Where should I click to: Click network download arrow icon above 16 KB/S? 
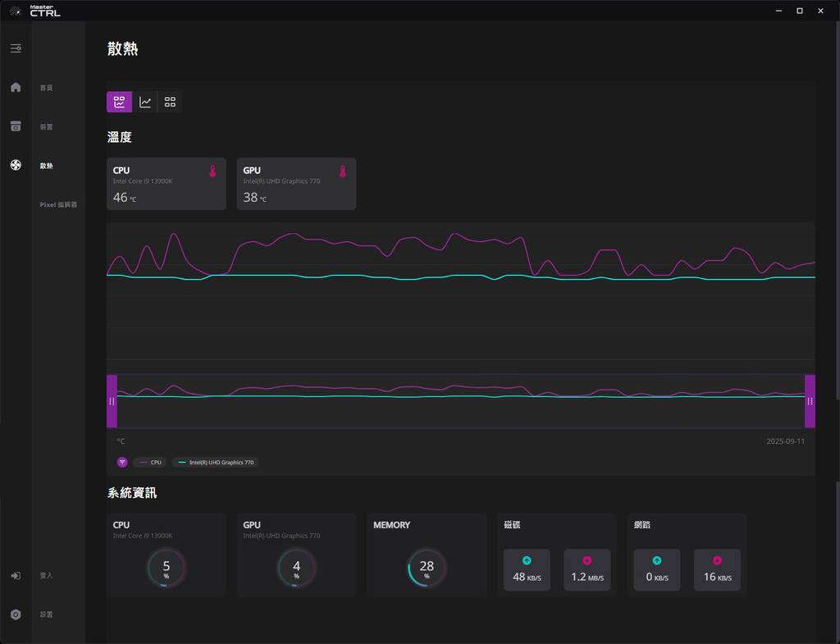(x=717, y=560)
